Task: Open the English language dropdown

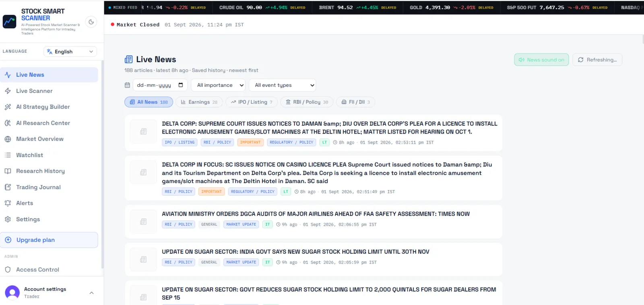Action: pos(70,52)
